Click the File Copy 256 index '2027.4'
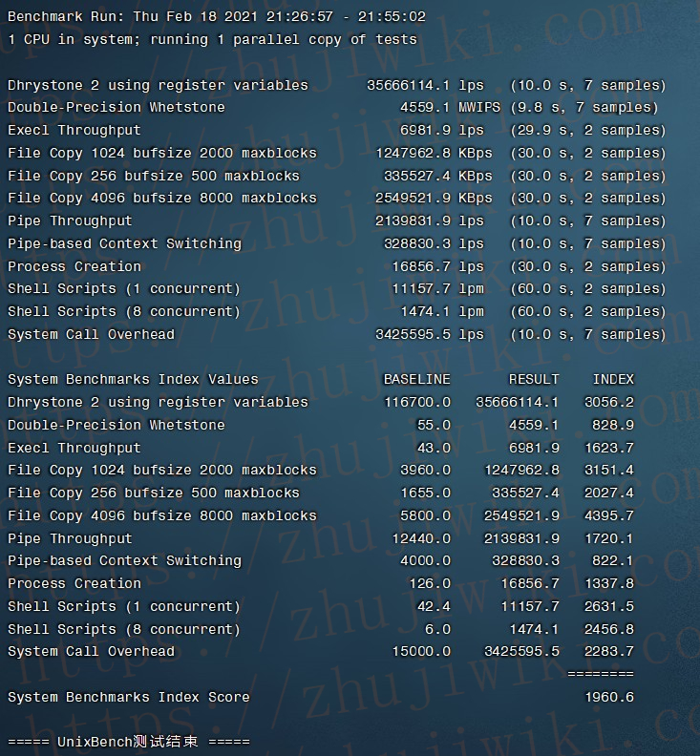Screen dimensions: 700x756 (x=609, y=493)
